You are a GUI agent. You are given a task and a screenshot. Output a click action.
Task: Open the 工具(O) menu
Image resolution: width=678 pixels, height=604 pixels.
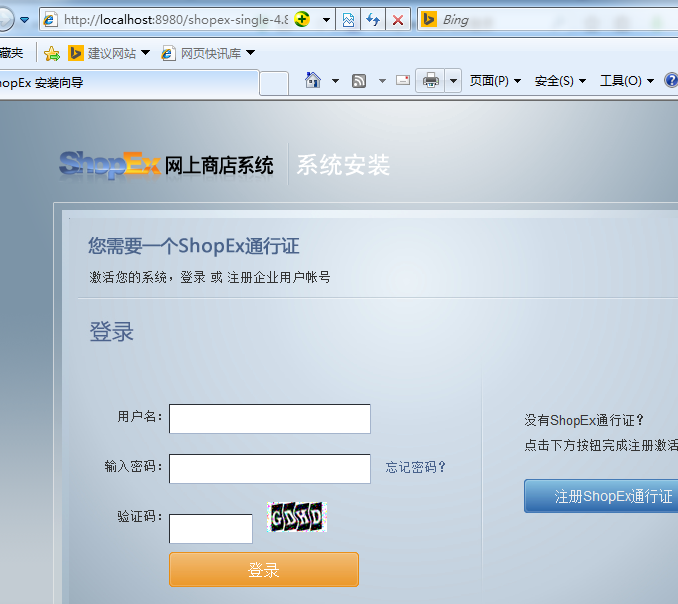[627, 81]
